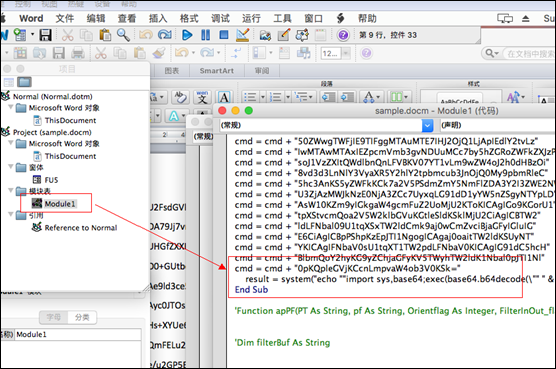Click the character border A icon in ribbon
The width and height of the screenshot is (556, 369).
pos(224,97)
